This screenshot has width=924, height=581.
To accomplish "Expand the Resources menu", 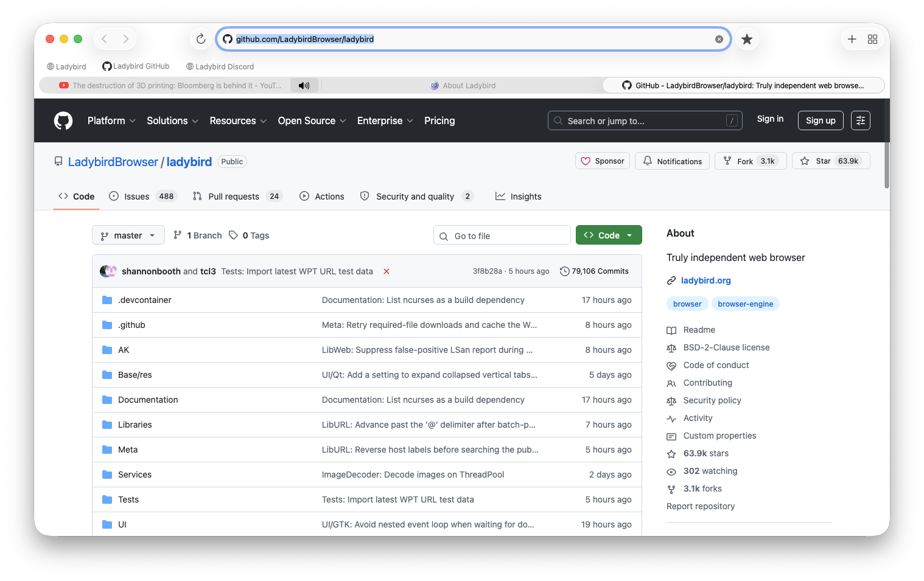I will [238, 120].
